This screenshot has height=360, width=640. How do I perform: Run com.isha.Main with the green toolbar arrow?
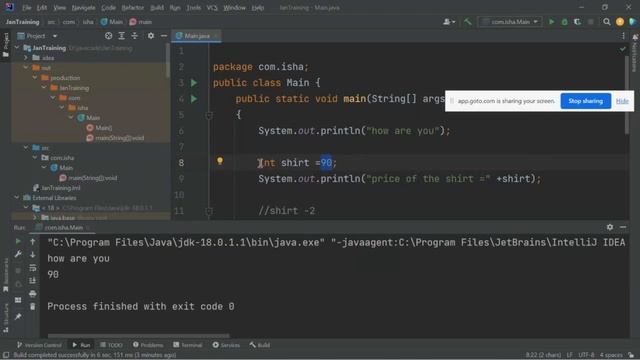coord(551,22)
